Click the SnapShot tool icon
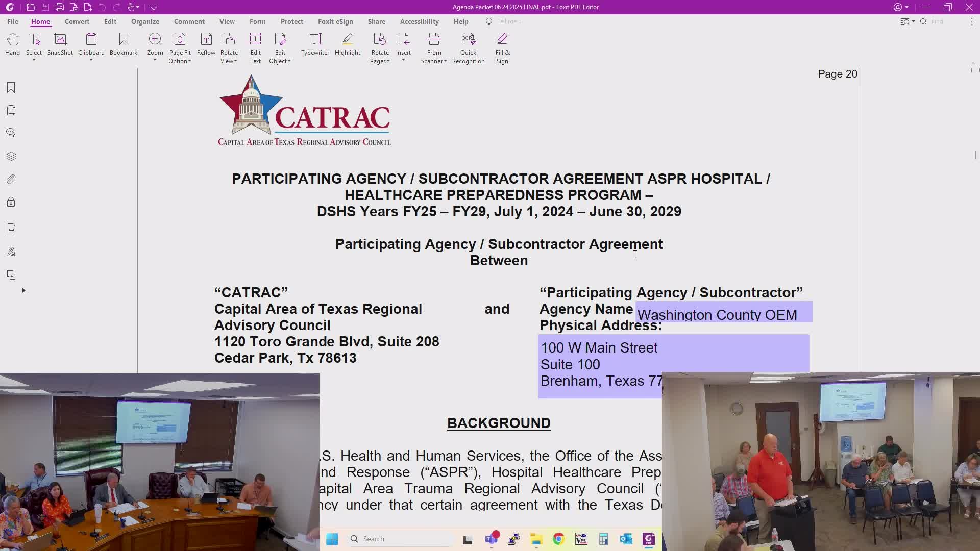Image resolution: width=980 pixels, height=551 pixels. point(60,40)
